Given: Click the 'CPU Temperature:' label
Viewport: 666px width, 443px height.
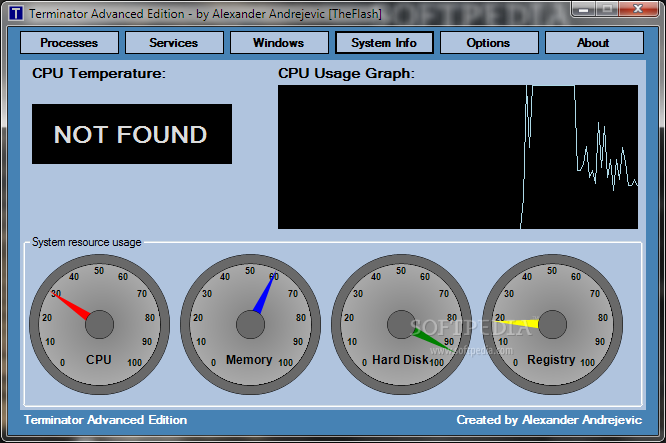Looking at the screenshot, I should pyautogui.click(x=99, y=73).
